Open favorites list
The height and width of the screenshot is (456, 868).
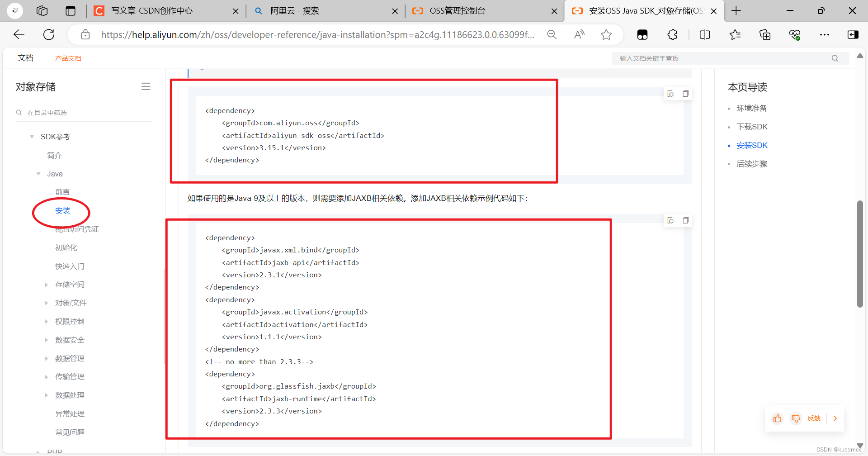(735, 34)
